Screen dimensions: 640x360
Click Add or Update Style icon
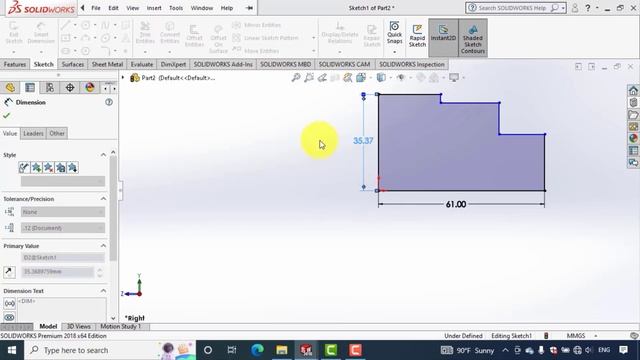[x=36, y=167]
